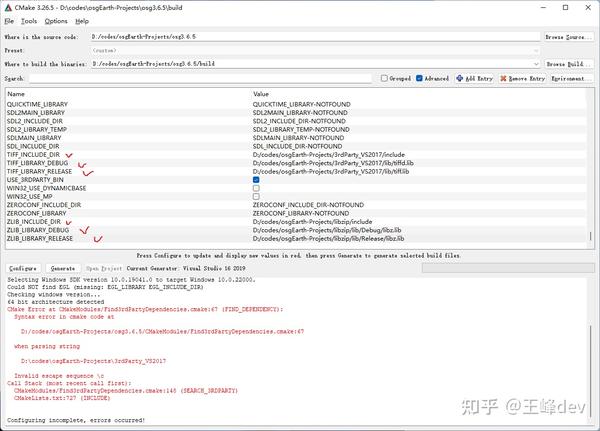Screen dimensions: 600x431
Task: Open the File menu
Action: 9,21
